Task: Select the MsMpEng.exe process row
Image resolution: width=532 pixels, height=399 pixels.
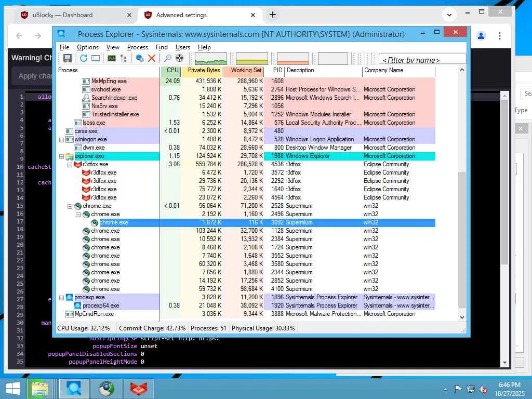Action: coord(246,81)
